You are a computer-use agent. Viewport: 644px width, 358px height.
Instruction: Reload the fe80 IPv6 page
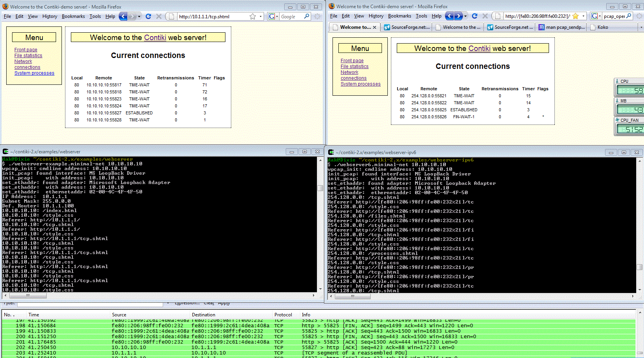[475, 16]
